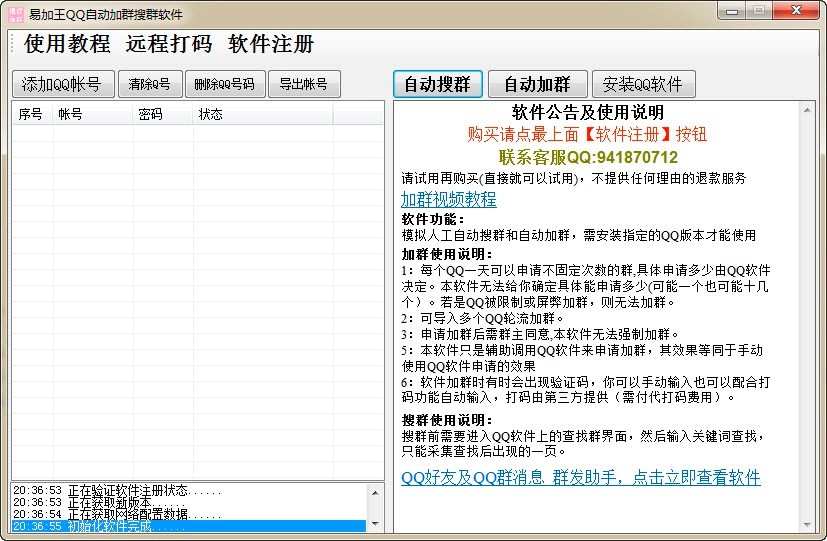Open the 远程打码 menu item
Screen dimensions: 827x541
pyautogui.click(x=169, y=44)
